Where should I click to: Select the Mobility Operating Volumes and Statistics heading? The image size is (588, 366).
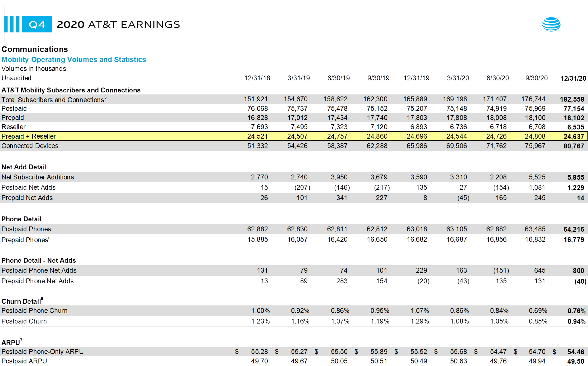[x=74, y=59]
